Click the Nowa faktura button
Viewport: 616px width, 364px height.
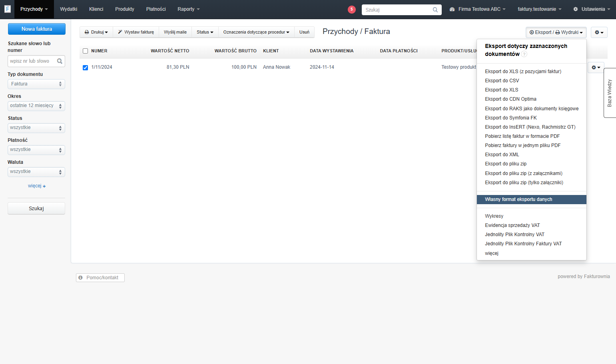37,29
